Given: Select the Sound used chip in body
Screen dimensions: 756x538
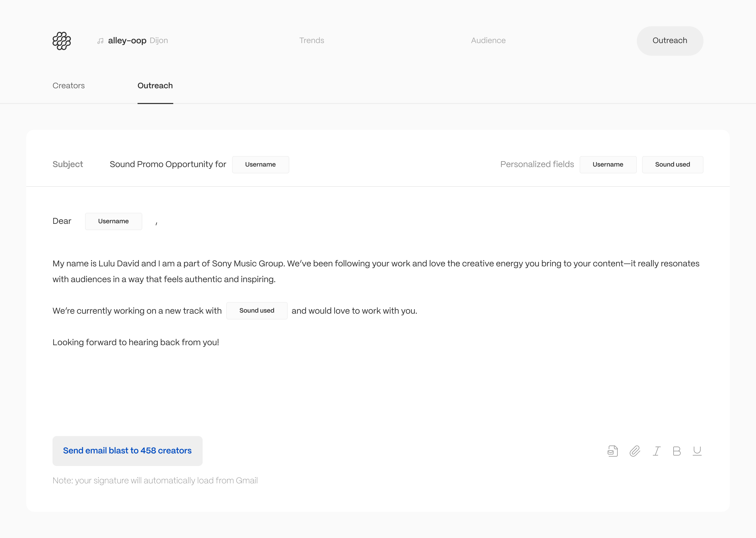Looking at the screenshot, I should point(256,311).
